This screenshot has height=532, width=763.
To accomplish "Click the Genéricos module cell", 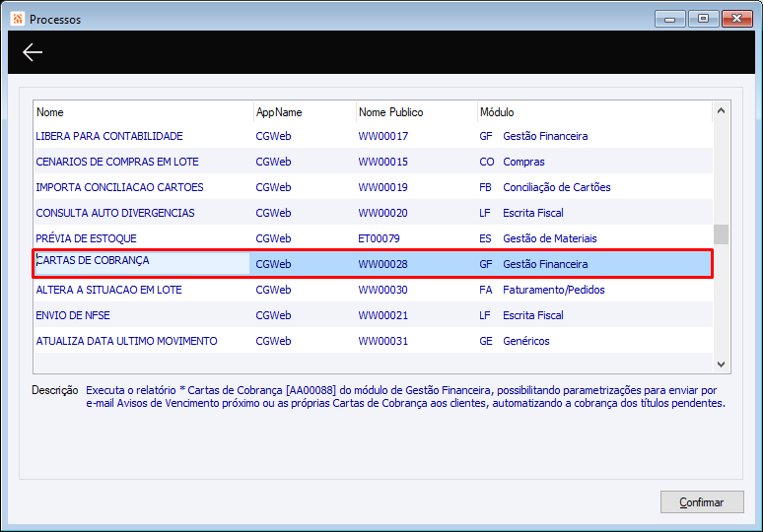I will tap(526, 341).
